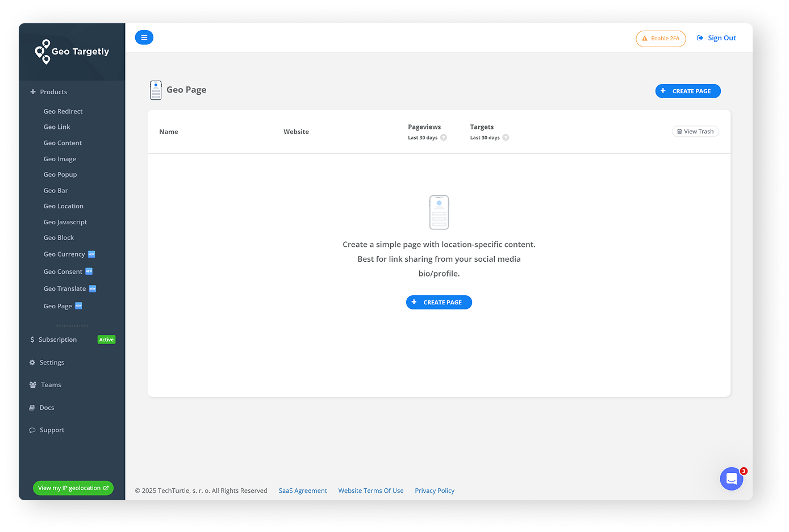Click the Pageviews column header
This screenshot has height=532, width=789.
424,127
